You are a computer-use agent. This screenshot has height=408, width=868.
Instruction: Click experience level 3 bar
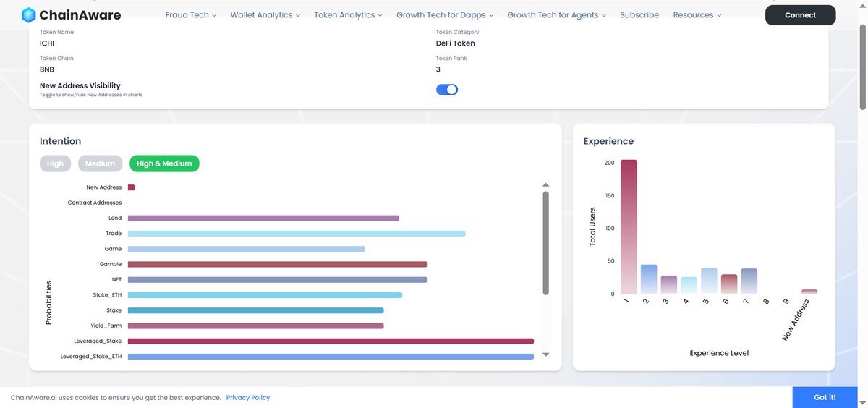pos(669,285)
